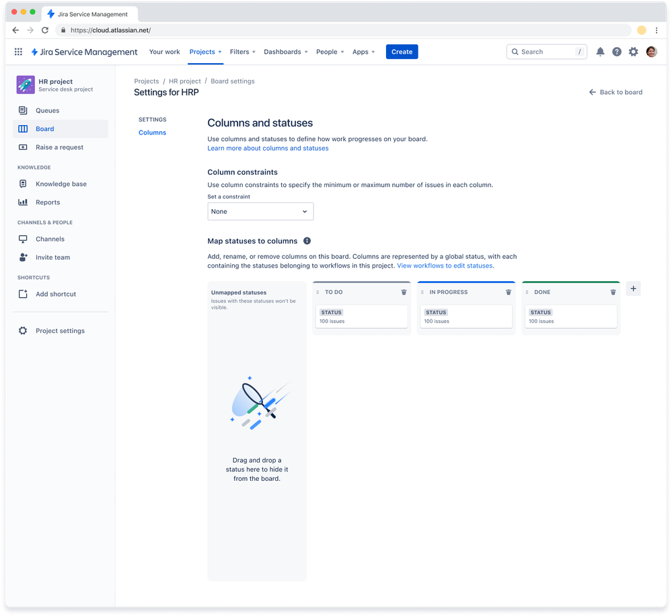Image resolution: width=672 pixels, height=616 pixels.
Task: Click the Add shortcut icon
Action: click(23, 294)
